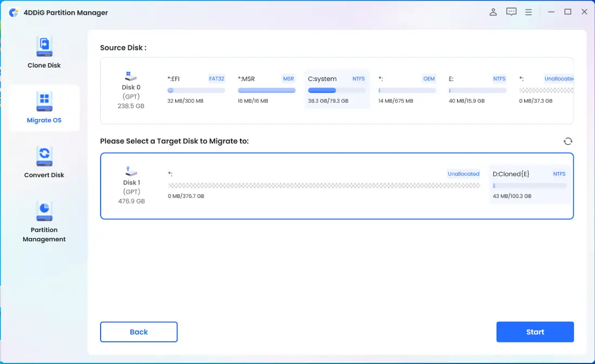Select the C:system NTFS partition
The height and width of the screenshot is (364, 595).
(336, 90)
